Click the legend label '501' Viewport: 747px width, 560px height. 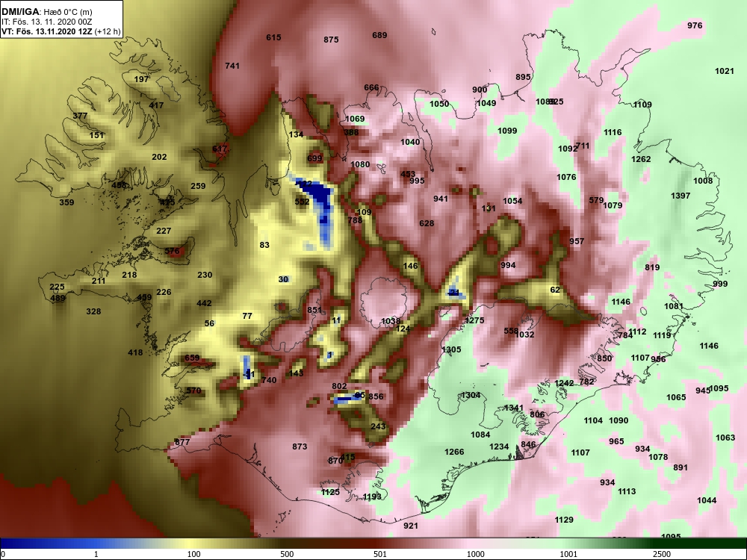379,554
